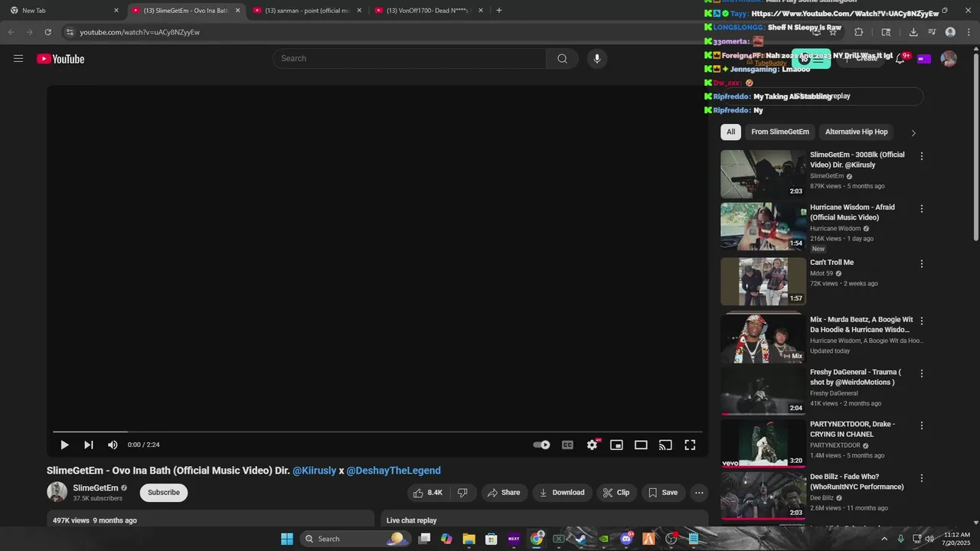Click the address bar URL
This screenshot has height=551, width=980.
[140, 32]
